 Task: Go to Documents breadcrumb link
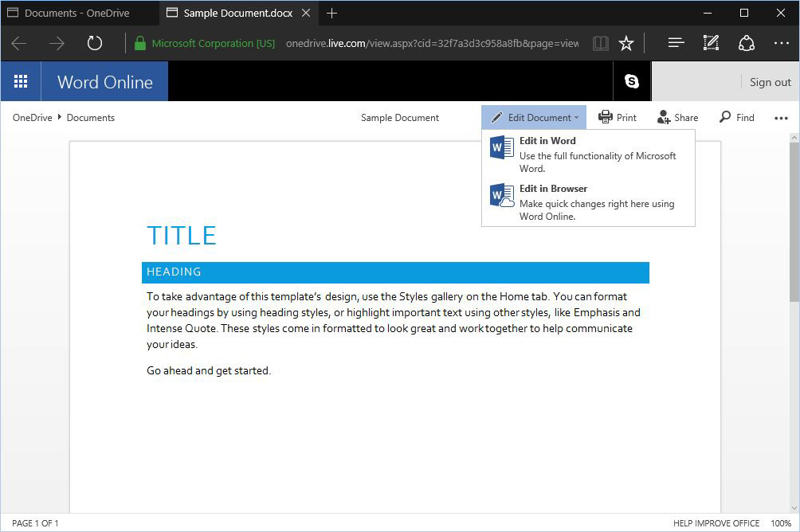[x=90, y=117]
